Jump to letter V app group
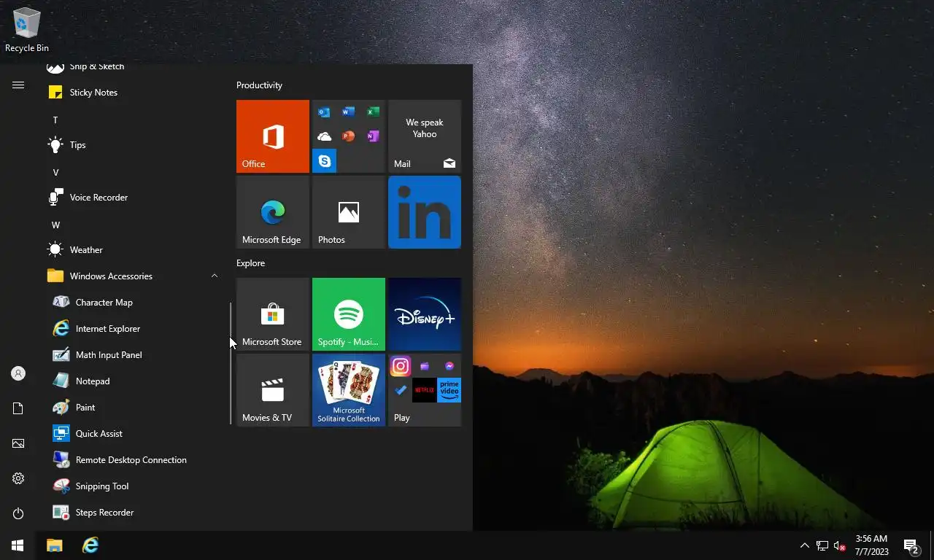The width and height of the screenshot is (934, 560). tap(55, 172)
